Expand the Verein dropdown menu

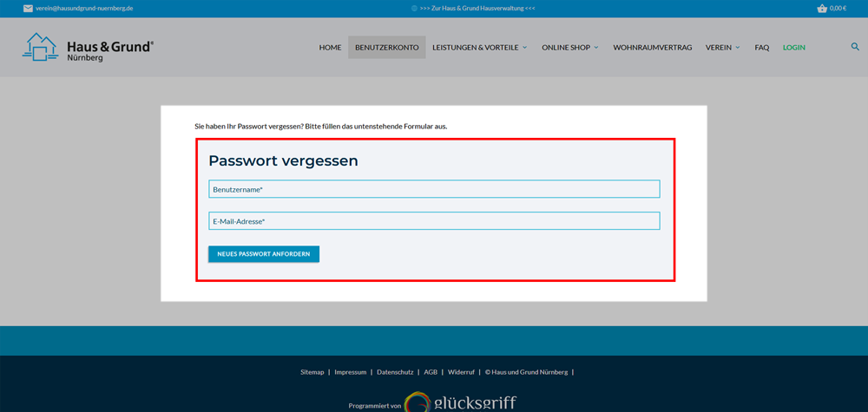[722, 48]
